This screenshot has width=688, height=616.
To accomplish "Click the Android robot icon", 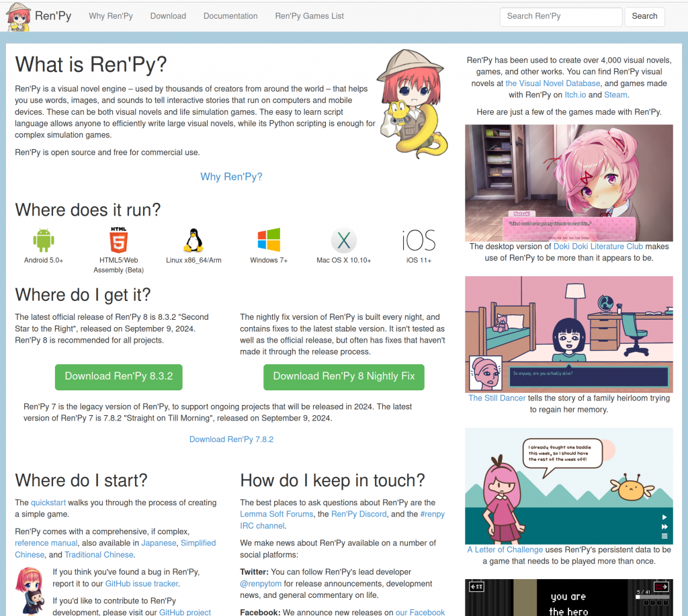I will (x=44, y=240).
